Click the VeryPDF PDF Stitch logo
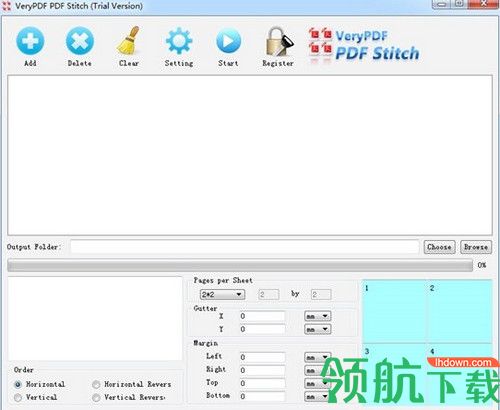500x410 pixels. (363, 45)
